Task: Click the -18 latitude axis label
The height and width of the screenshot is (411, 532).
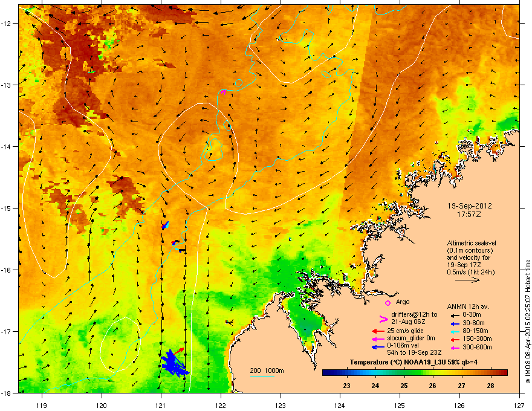Action: (x=6, y=393)
